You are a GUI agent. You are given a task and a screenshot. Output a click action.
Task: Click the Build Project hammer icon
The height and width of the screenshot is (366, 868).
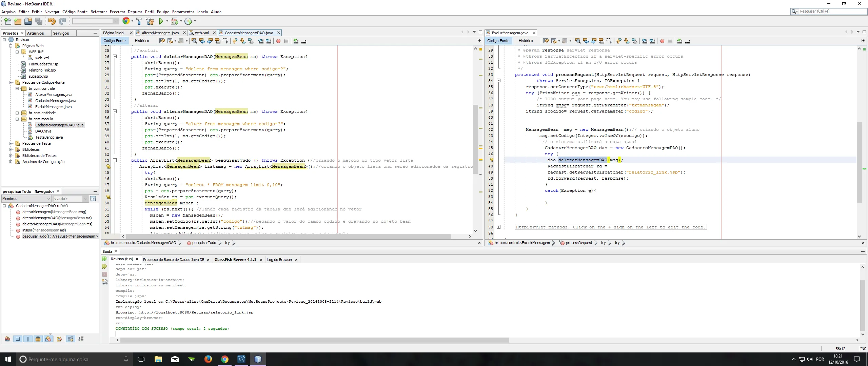point(139,21)
